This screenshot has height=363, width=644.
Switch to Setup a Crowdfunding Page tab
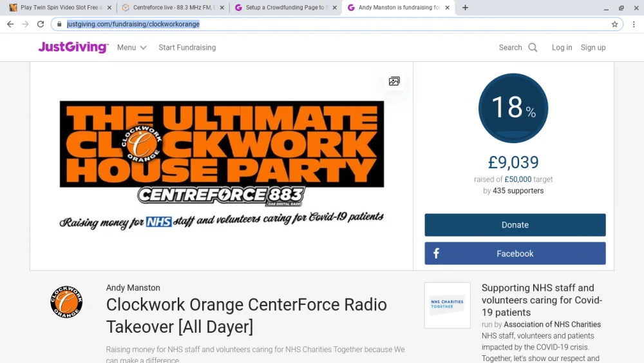coord(285,7)
